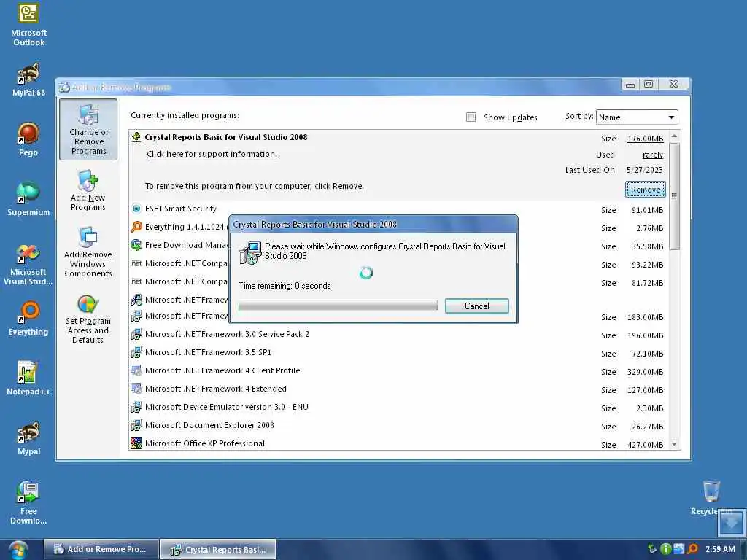747x560 pixels.
Task: Launch the Pego desktop shortcut
Action: click(28, 139)
